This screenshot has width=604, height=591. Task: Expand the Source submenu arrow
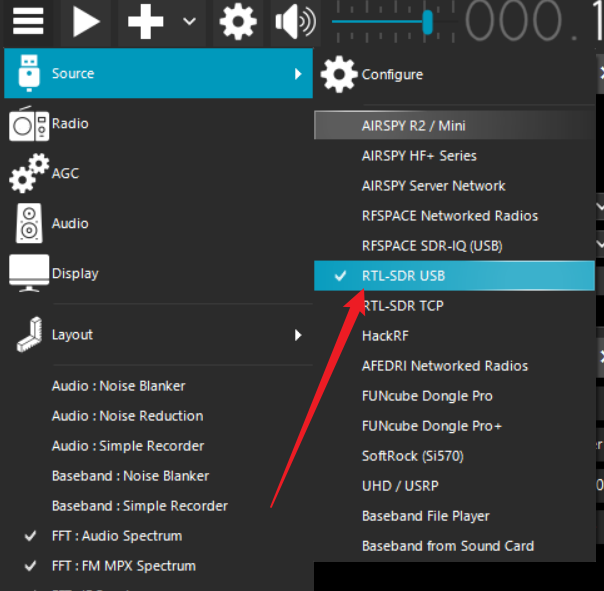coord(297,74)
